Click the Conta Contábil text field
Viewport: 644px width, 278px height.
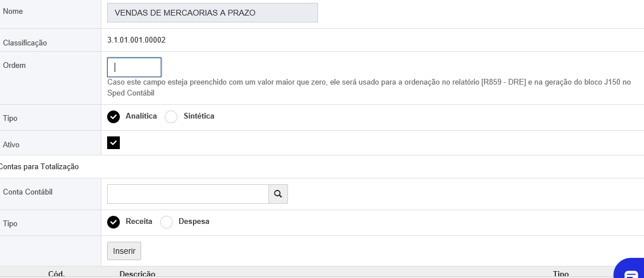188,194
